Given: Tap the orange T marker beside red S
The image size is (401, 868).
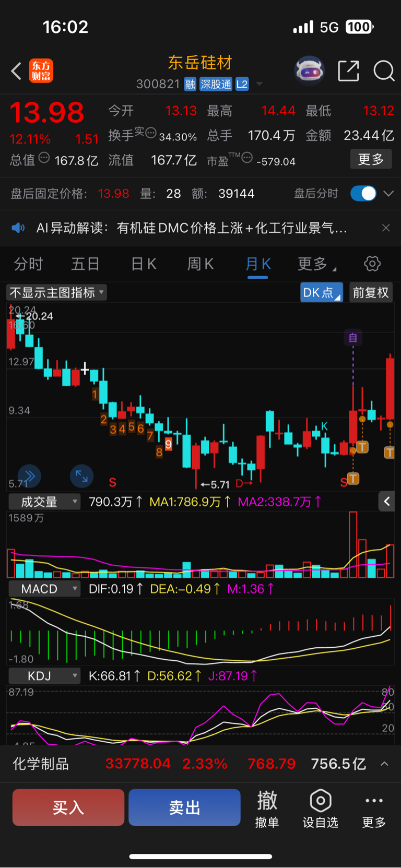Looking at the screenshot, I should [x=353, y=478].
